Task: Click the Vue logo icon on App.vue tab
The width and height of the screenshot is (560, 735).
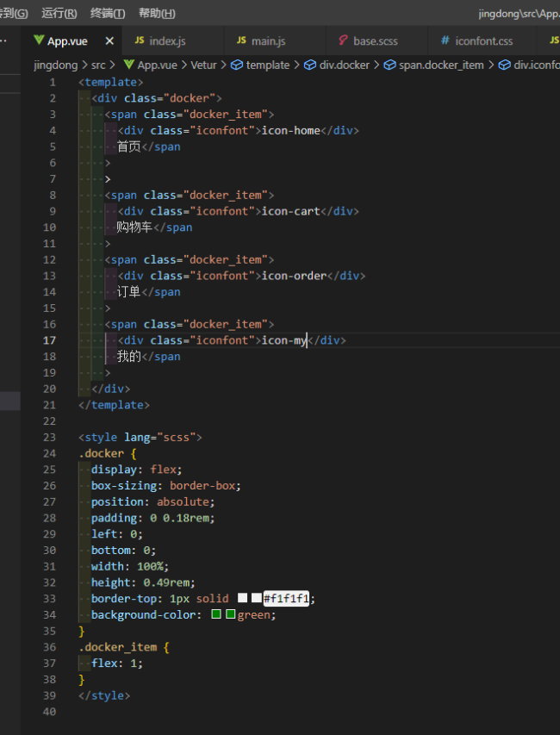Action: (x=39, y=40)
